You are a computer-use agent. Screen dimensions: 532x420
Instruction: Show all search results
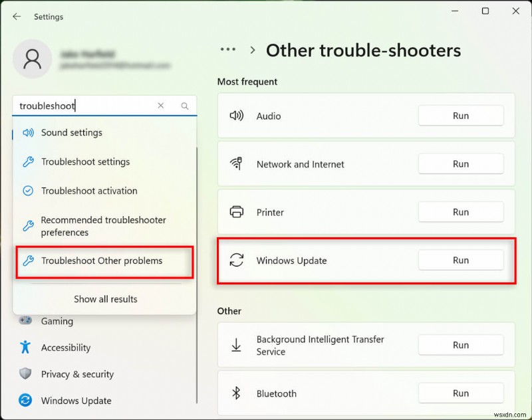(106, 299)
